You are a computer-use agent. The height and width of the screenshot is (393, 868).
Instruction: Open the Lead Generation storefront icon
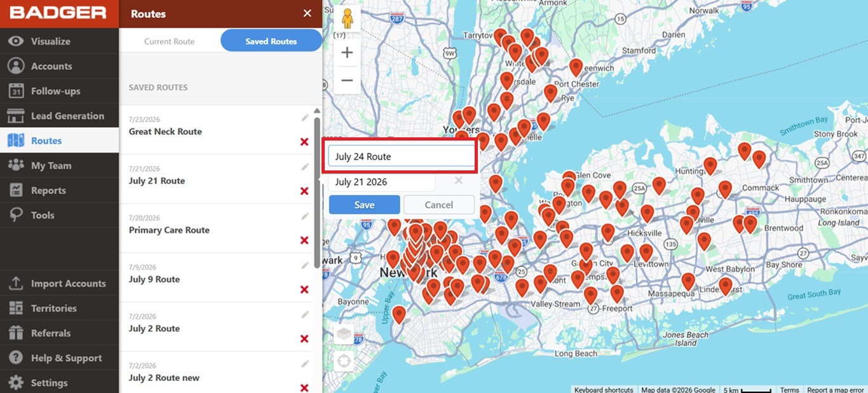[16, 116]
